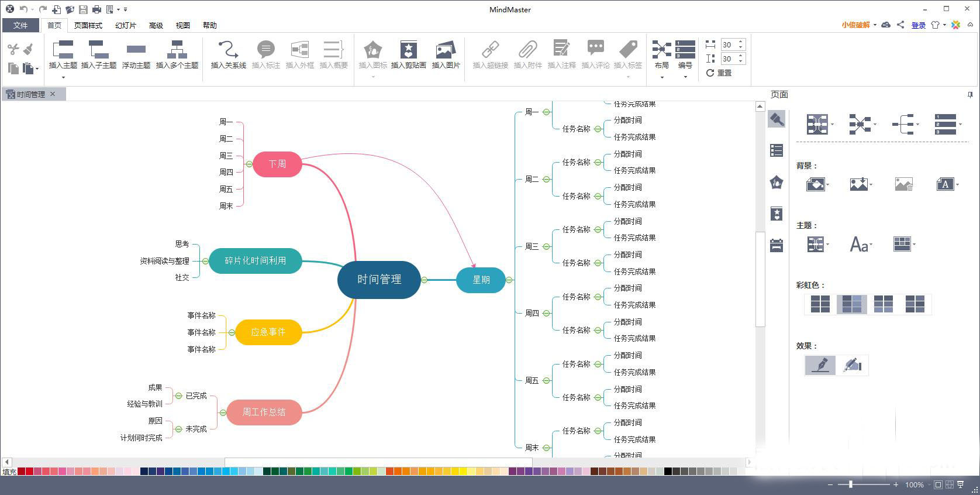Click the save disk icon
Image resolution: width=980 pixels, height=495 pixels.
(x=84, y=9)
